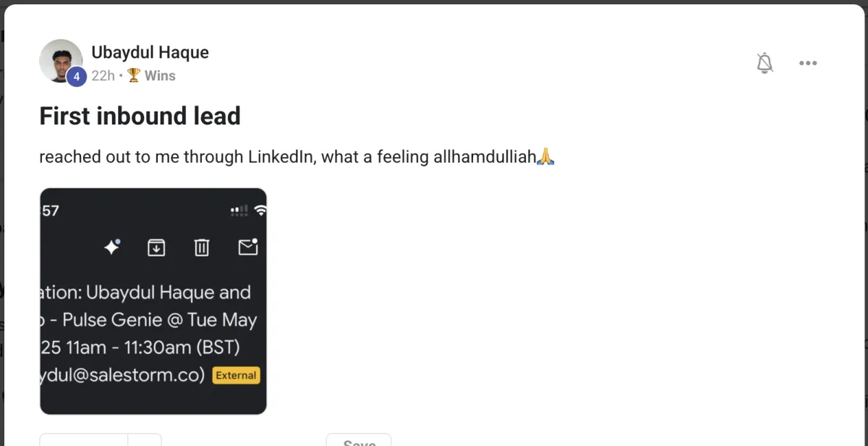Click Ubaydul Haque's profile avatar
Image resolution: width=868 pixels, height=446 pixels.
pyautogui.click(x=61, y=61)
